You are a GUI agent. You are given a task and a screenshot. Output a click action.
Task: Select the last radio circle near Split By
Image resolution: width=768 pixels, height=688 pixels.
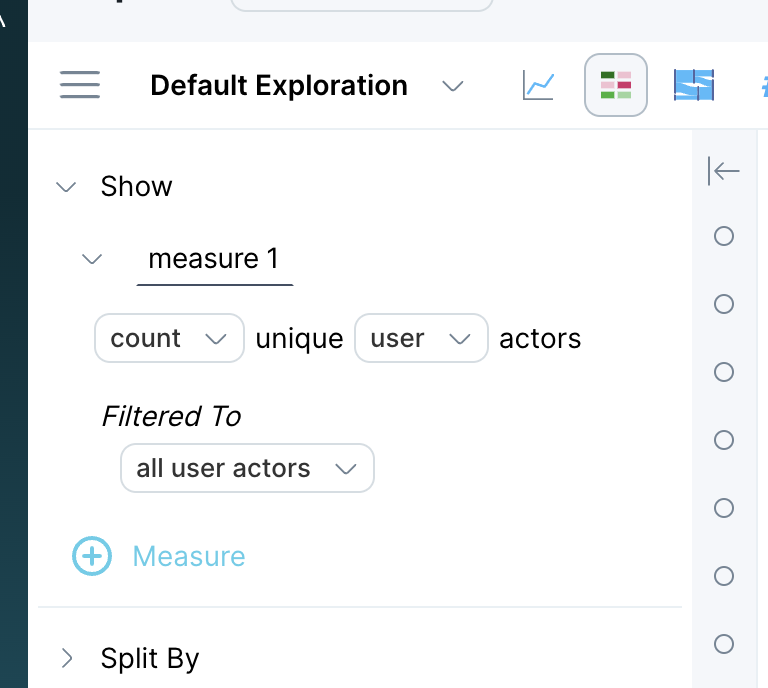[x=723, y=644]
